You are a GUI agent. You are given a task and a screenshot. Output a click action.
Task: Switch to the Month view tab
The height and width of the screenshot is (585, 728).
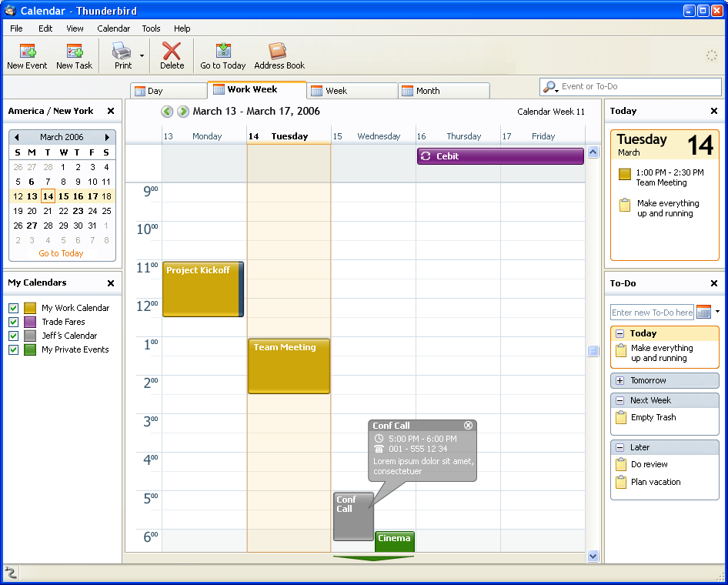pyautogui.click(x=444, y=91)
